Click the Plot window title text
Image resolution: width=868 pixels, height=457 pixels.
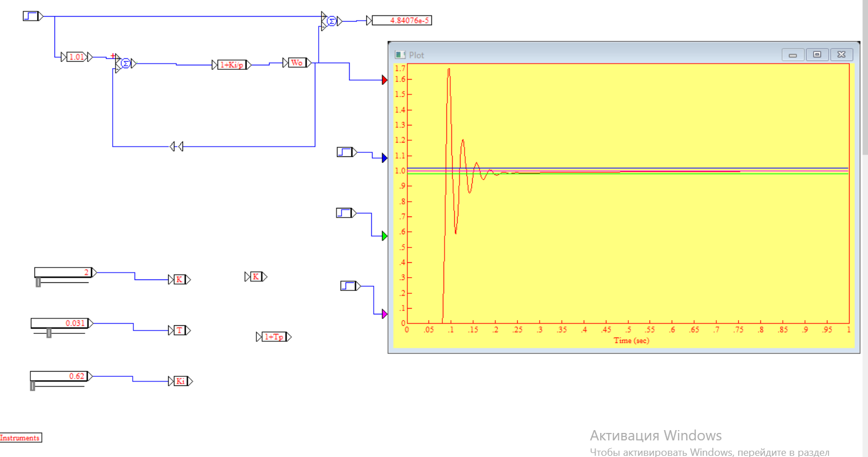tap(417, 55)
